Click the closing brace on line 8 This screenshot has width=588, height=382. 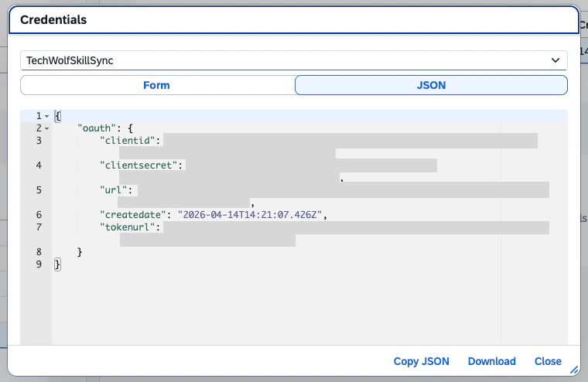80,252
